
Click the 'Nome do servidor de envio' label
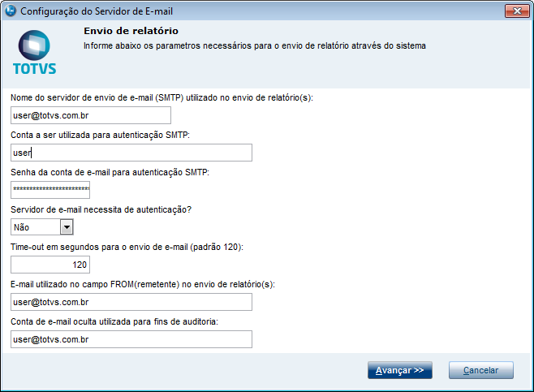coord(162,97)
